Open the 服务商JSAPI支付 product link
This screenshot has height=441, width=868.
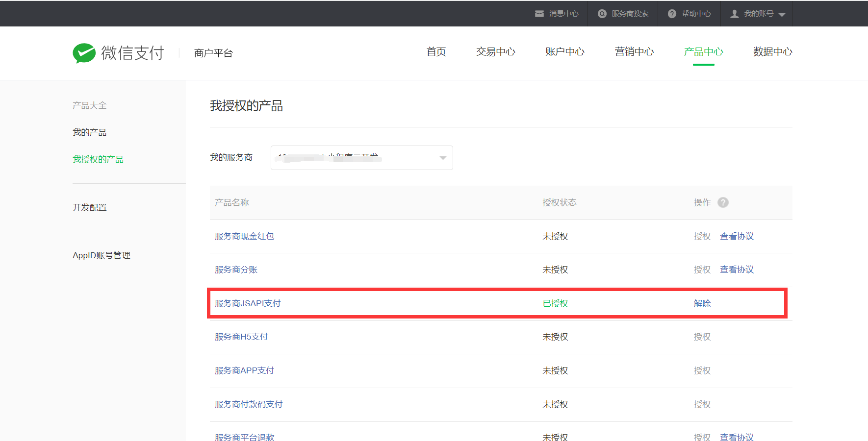(248, 303)
